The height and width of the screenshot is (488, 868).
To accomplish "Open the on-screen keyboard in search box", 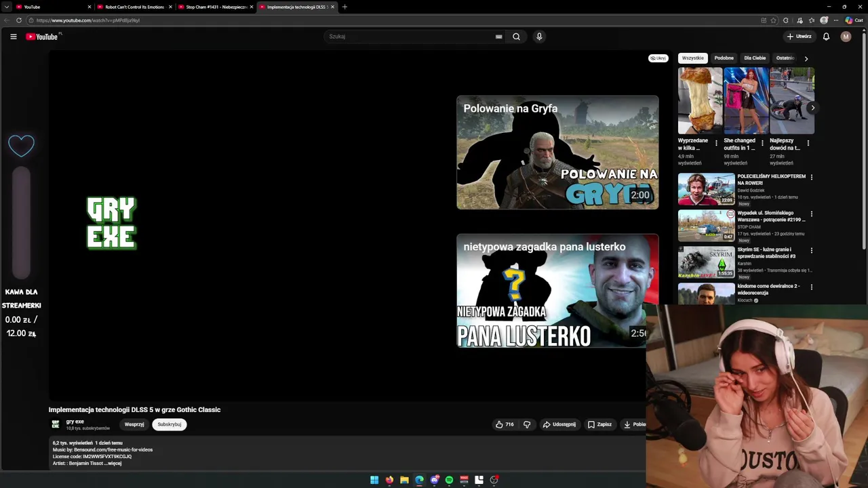I will pyautogui.click(x=499, y=37).
